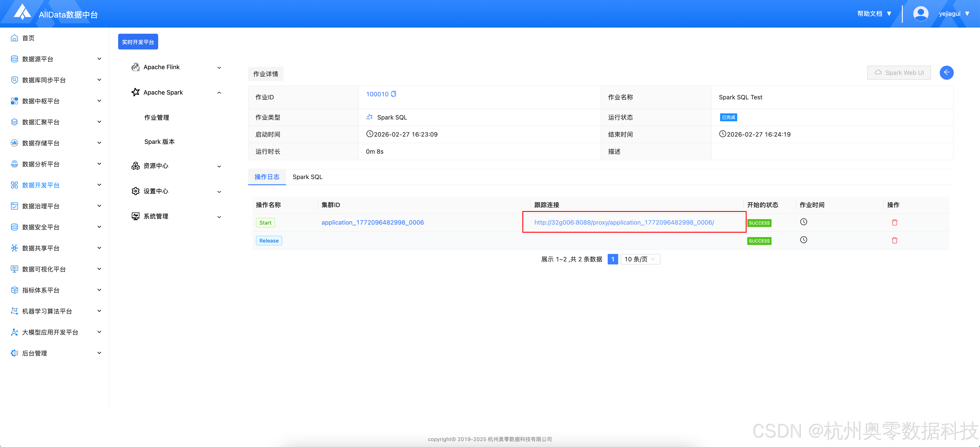980x447 pixels.
Task: Click the clock icon in Start row
Action: tap(803, 222)
